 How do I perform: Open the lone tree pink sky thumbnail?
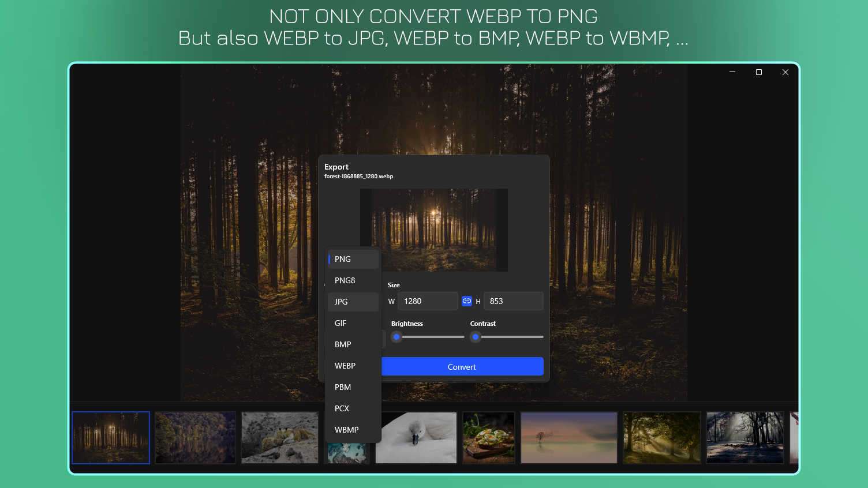point(569,438)
